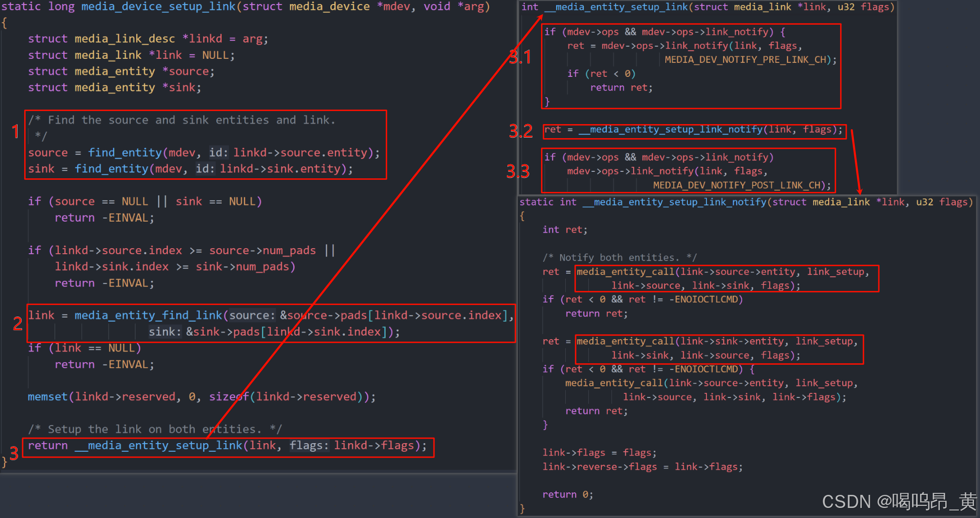Click 'if (ret < 0)' in setup_link panel
The image size is (980, 518).
click(601, 74)
